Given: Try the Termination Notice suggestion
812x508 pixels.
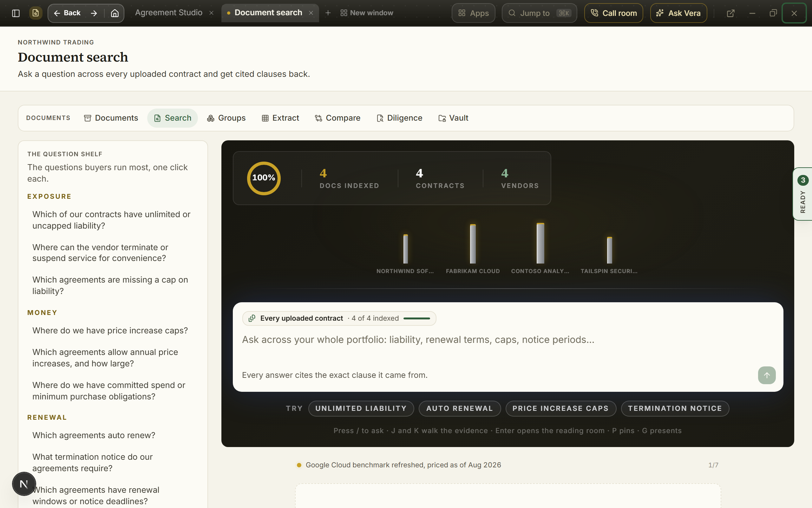Looking at the screenshot, I should pos(675,409).
